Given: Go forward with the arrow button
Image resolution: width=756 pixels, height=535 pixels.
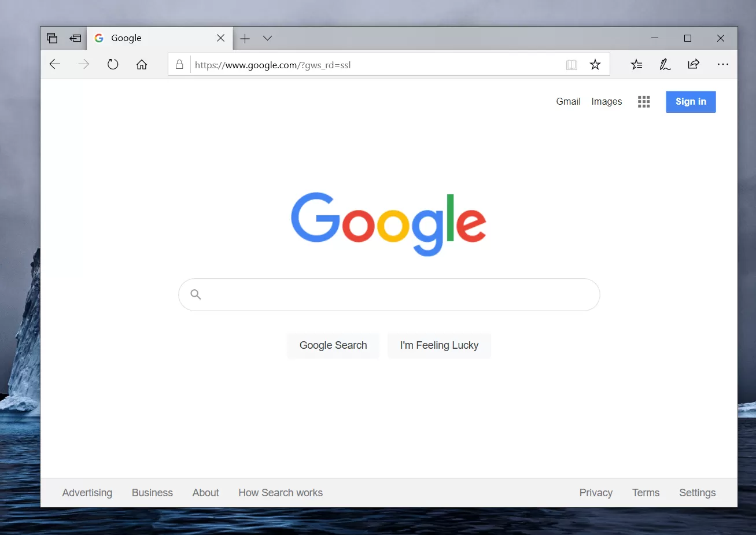Looking at the screenshot, I should (84, 64).
